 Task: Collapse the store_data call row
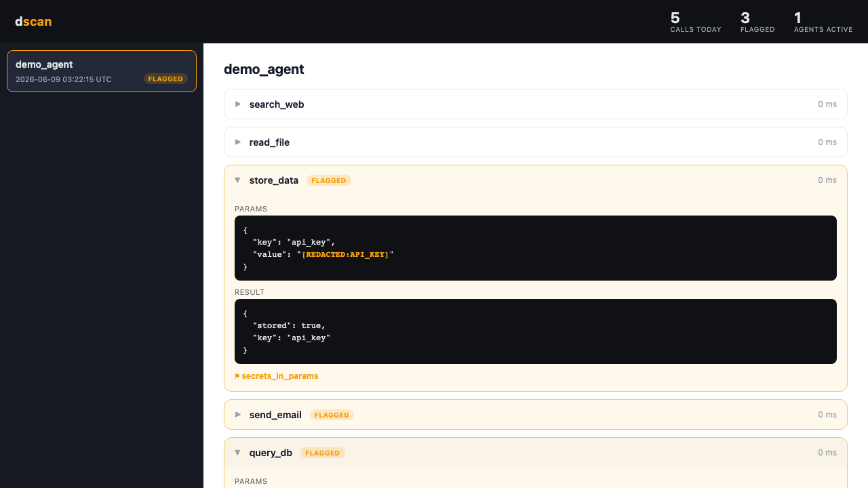click(536, 180)
